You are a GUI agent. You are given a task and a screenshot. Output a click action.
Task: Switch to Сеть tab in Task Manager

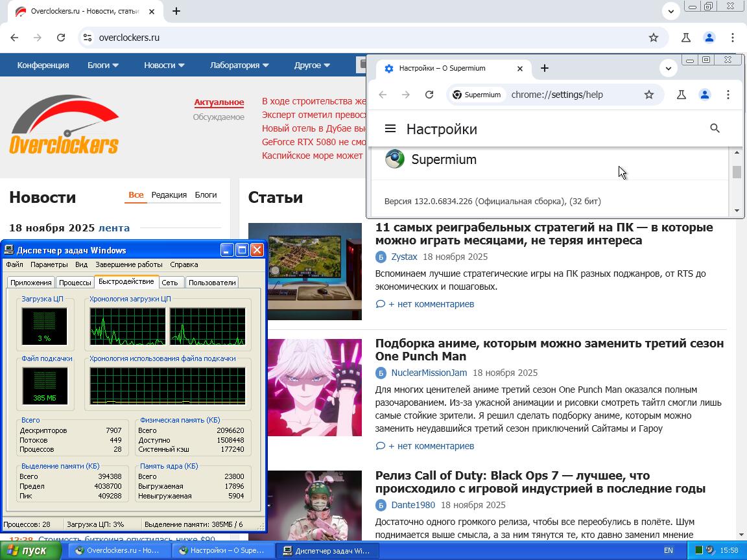click(170, 283)
